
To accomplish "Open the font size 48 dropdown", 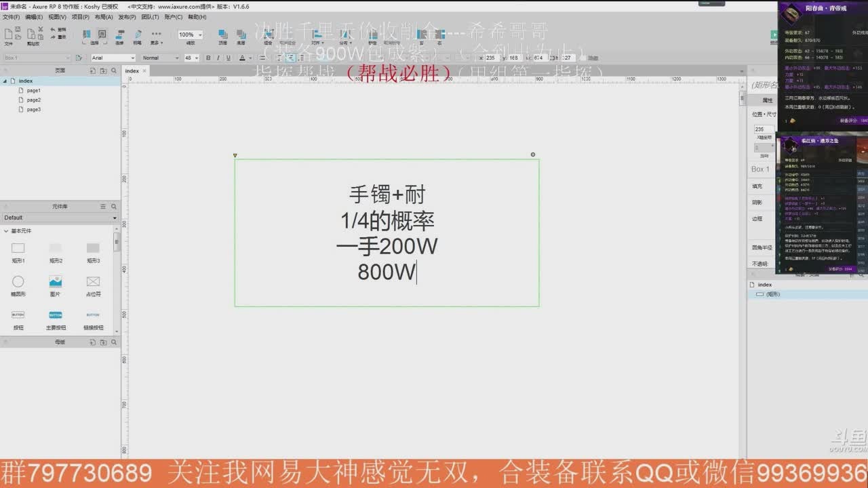I will pyautogui.click(x=191, y=58).
